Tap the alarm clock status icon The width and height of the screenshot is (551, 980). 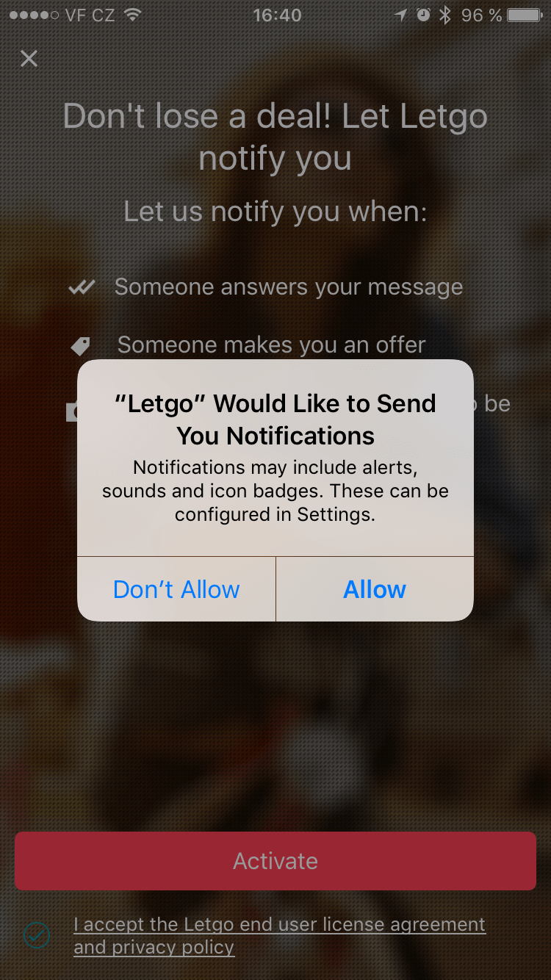(x=423, y=15)
